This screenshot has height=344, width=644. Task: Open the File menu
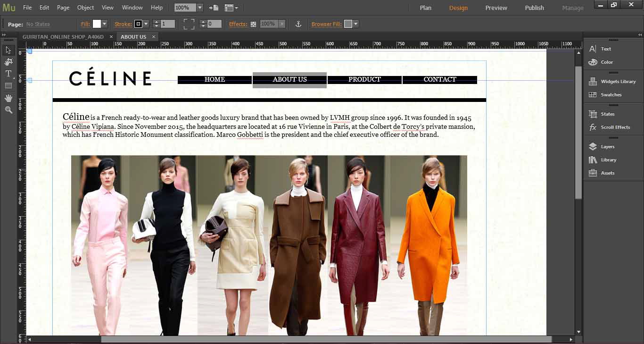(x=27, y=8)
